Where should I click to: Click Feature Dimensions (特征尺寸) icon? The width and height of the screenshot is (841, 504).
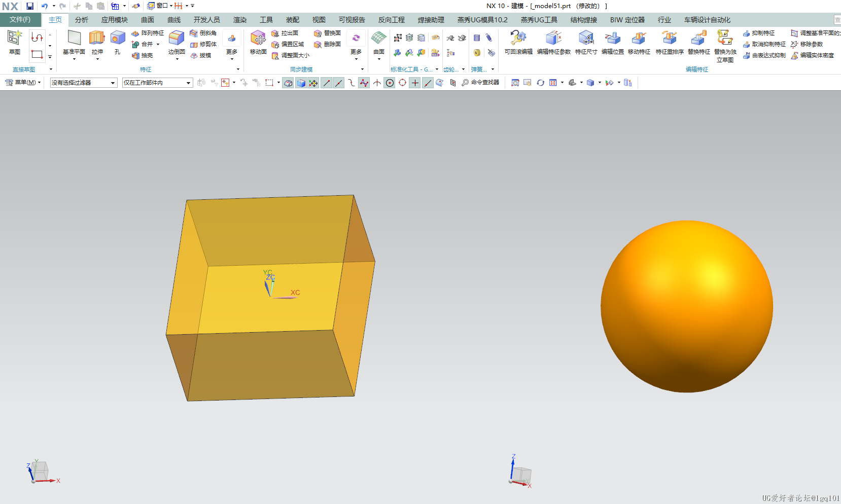click(x=586, y=38)
